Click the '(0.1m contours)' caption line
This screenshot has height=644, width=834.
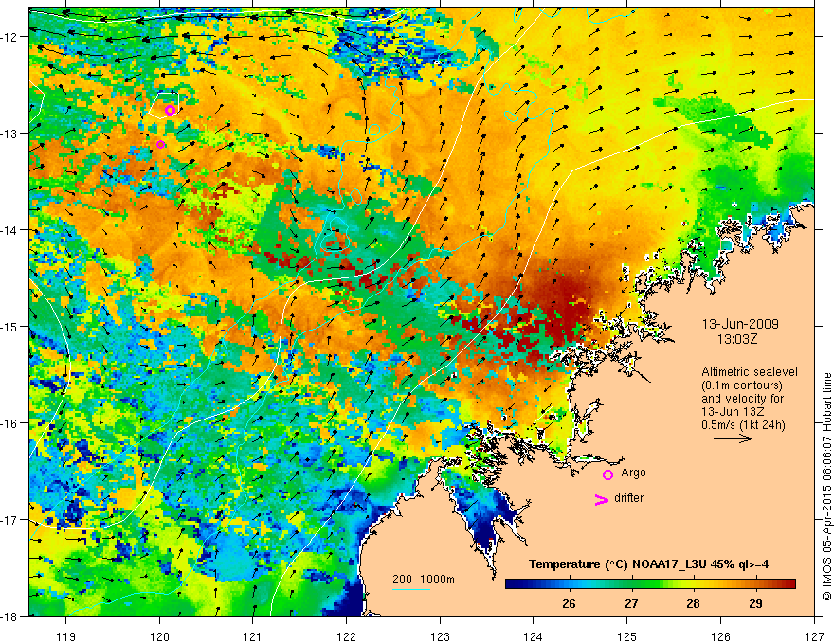pos(741,385)
